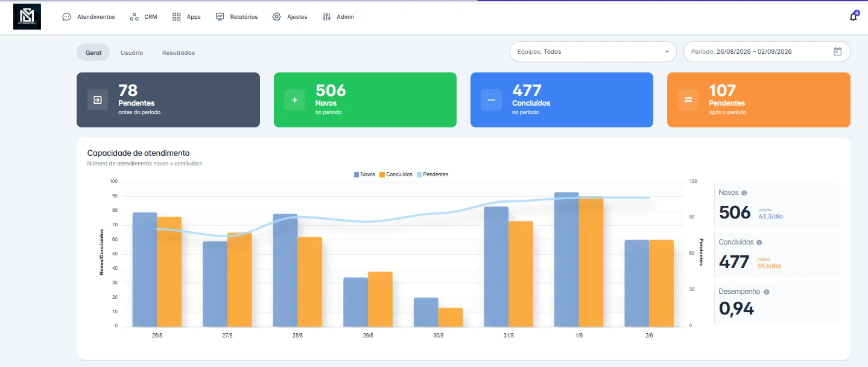Click the CRM nodes icon
Screen dimensions: 868x367
[x=135, y=17]
